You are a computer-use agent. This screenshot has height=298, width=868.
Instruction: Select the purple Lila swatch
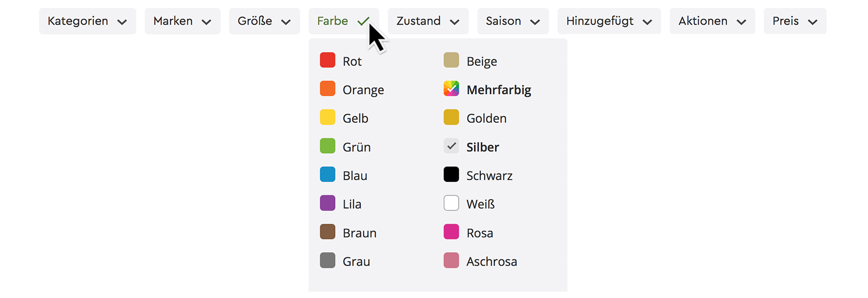coord(328,203)
